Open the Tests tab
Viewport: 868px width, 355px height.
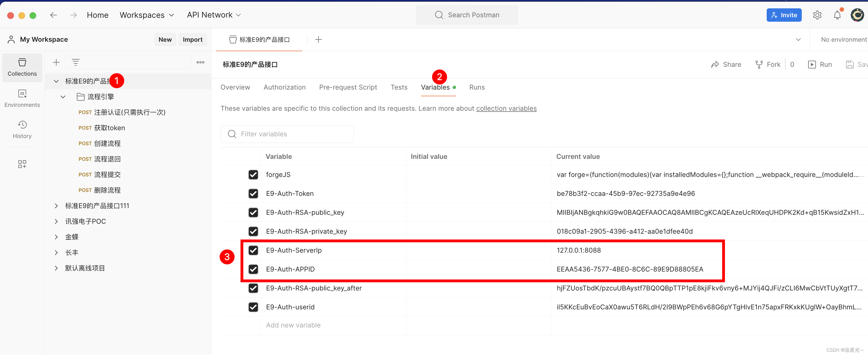coord(399,87)
